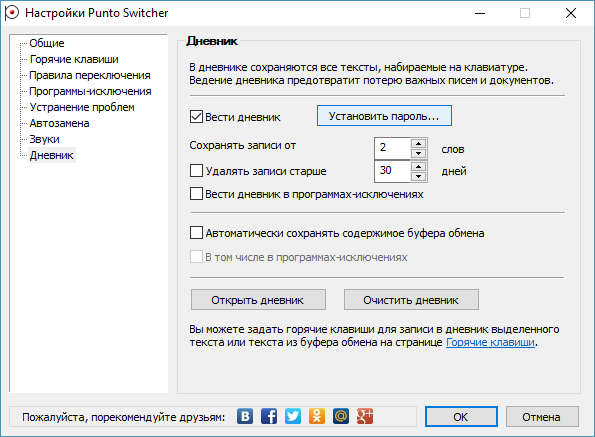Share via Mail.ru icon

(341, 416)
